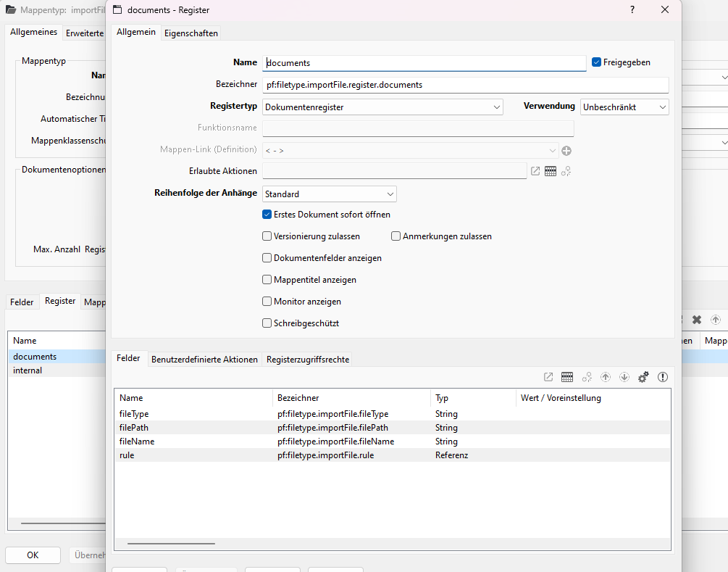Viewport: 728px width, 572px height.
Task: Add a Mappen-Link definition with plus icon
Action: click(x=566, y=151)
